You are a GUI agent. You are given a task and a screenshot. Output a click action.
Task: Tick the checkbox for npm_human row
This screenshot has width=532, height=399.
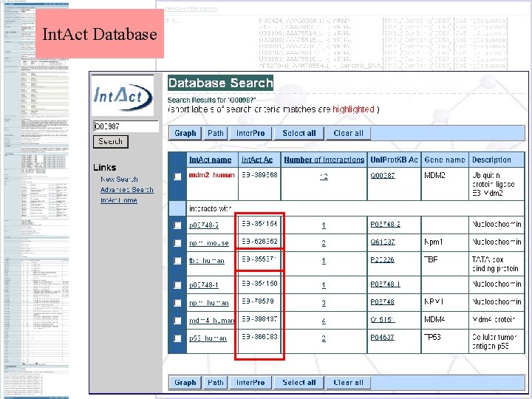click(177, 303)
